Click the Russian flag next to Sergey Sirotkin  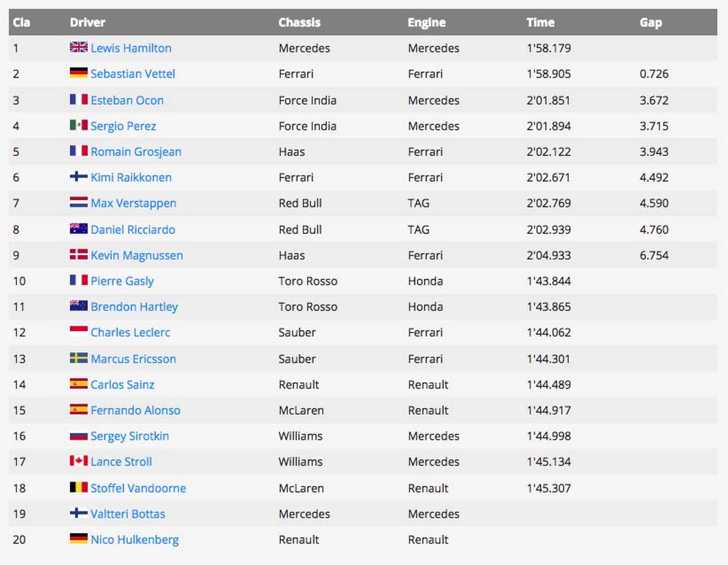78,436
